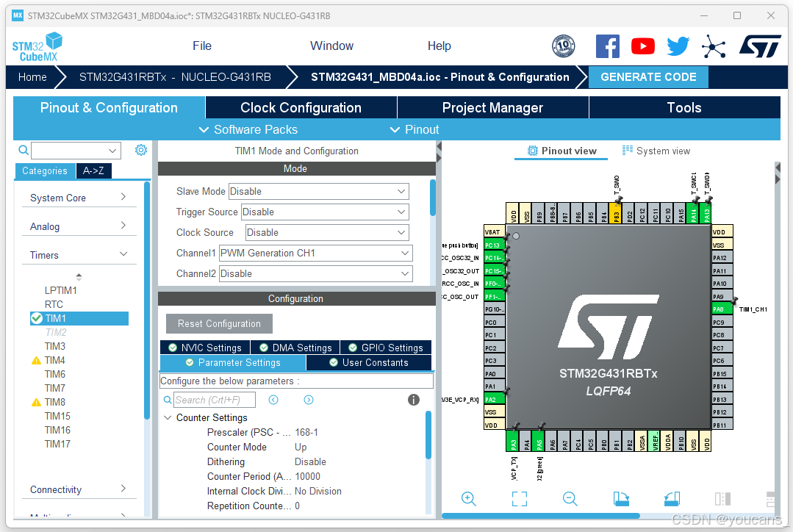Click the TIM4 warning icon
Screen dimensions: 793x532
click(x=37, y=361)
